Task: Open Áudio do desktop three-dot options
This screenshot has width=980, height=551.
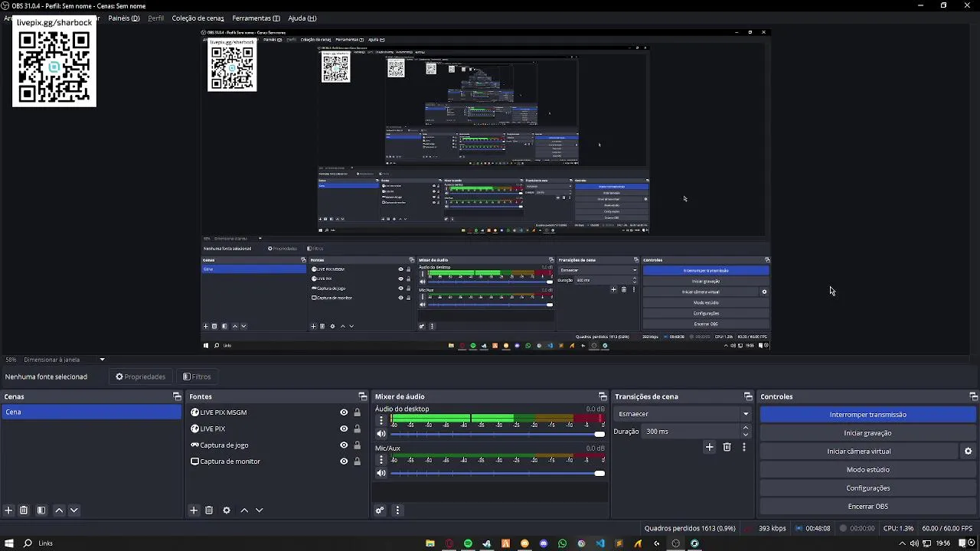Action: [x=381, y=421]
